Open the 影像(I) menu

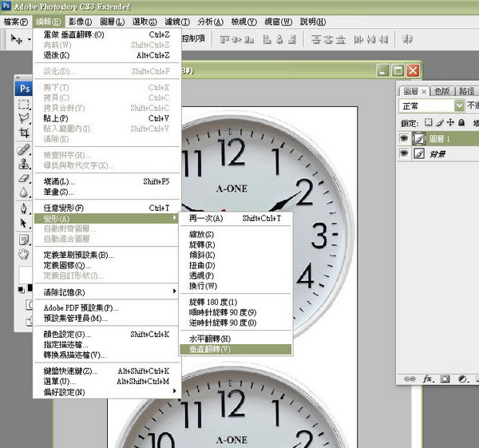[81, 22]
